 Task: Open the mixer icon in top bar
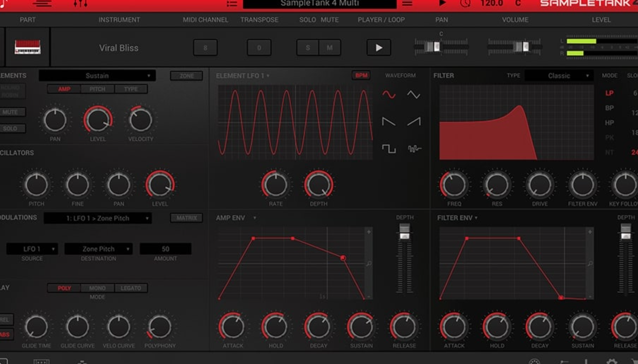coord(80,4)
